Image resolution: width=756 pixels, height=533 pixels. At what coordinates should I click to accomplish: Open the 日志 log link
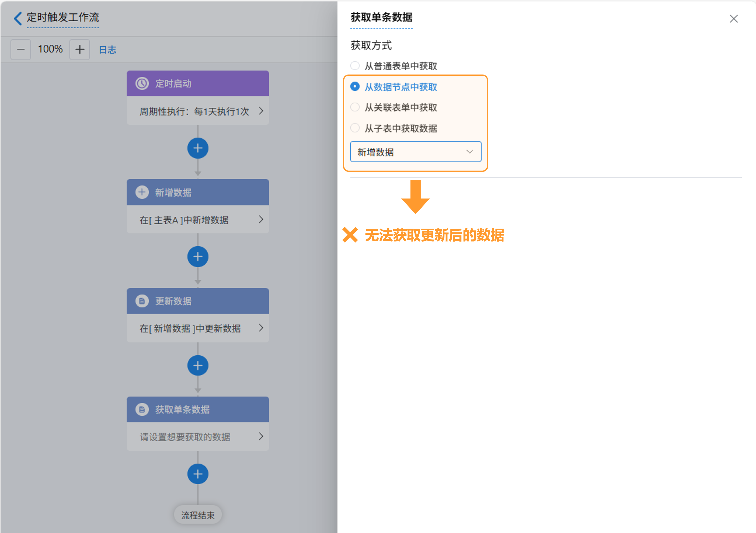(x=107, y=50)
